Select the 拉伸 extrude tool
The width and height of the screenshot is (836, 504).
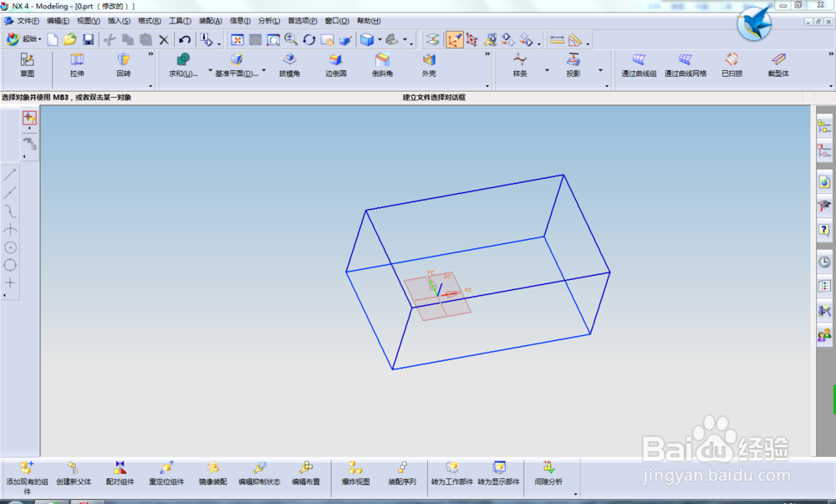click(77, 65)
